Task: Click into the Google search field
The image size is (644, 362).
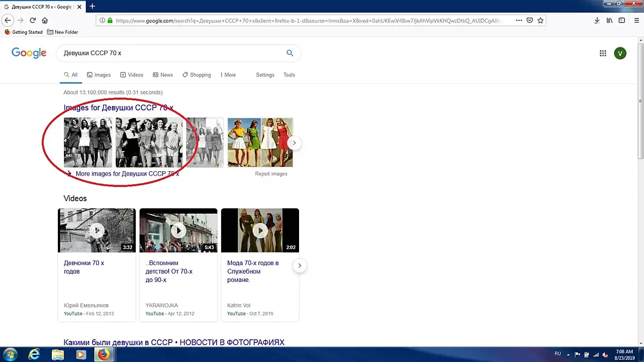Action: [x=172, y=53]
